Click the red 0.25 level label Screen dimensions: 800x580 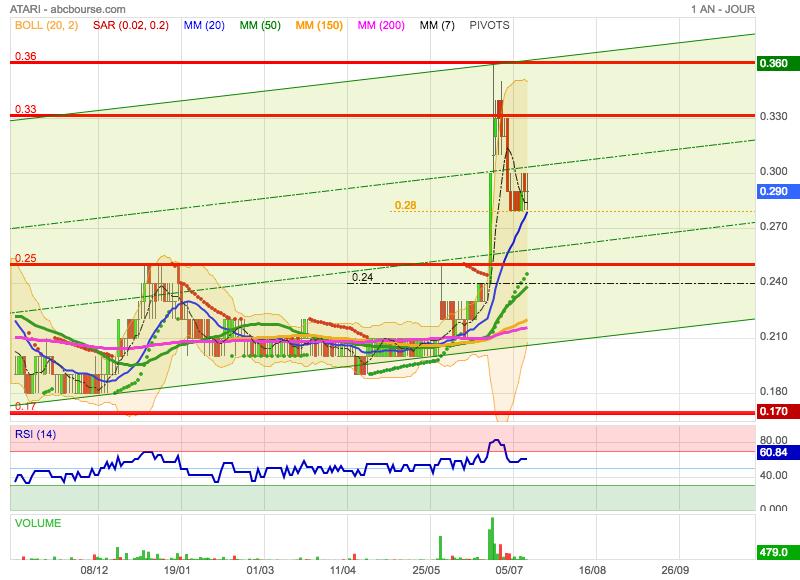[x=26, y=258]
